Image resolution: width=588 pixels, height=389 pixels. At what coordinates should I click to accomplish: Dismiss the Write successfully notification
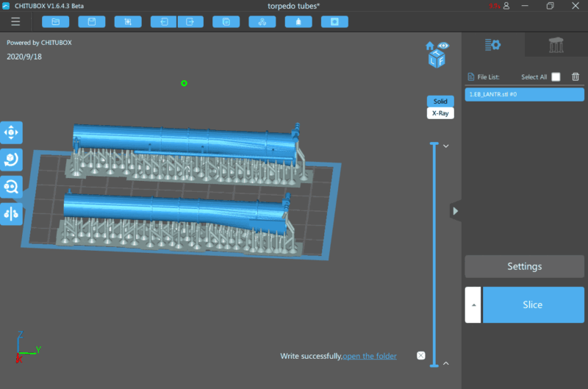click(420, 356)
